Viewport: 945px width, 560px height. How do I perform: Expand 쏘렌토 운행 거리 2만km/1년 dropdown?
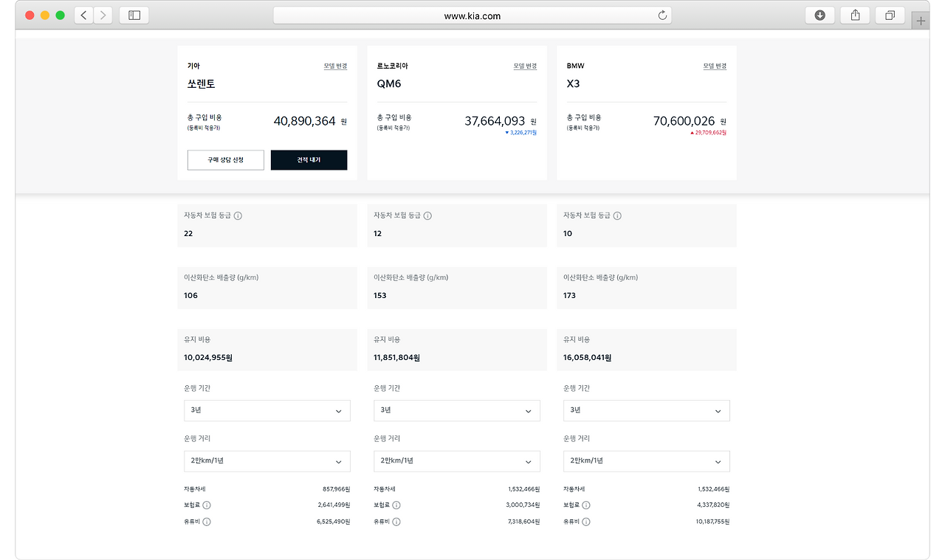pyautogui.click(x=267, y=461)
